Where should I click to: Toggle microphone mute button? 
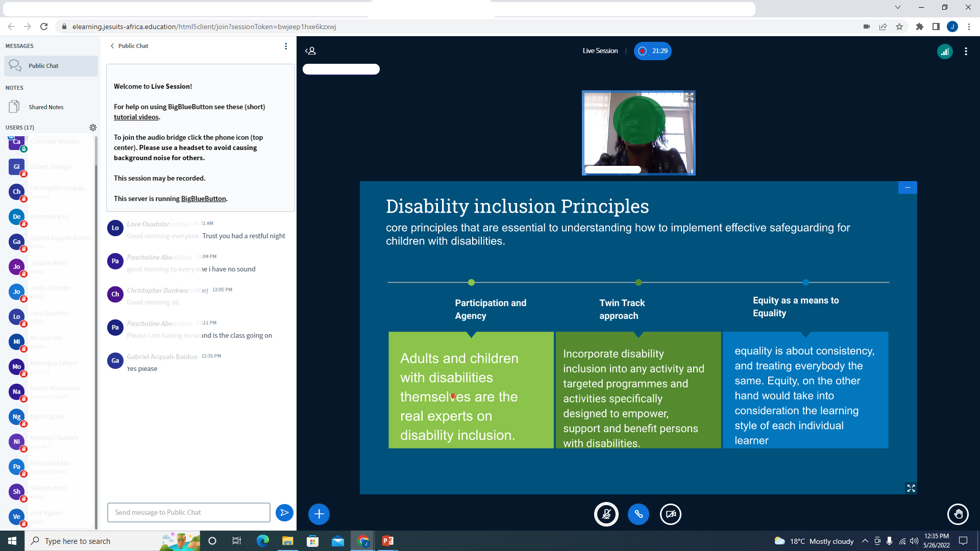pyautogui.click(x=606, y=514)
